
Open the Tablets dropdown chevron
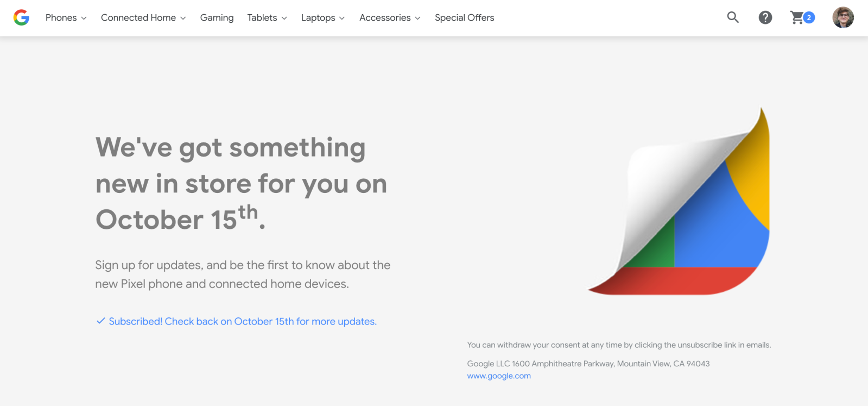(x=284, y=18)
